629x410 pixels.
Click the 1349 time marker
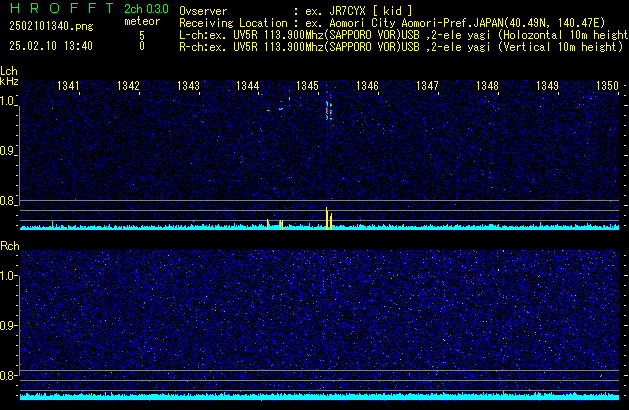(x=547, y=86)
